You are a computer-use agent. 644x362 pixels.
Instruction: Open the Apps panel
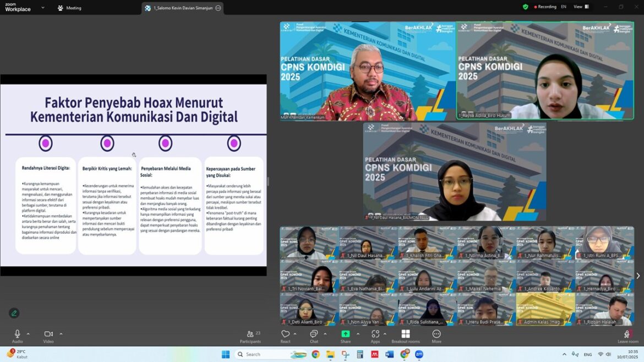[375, 337]
